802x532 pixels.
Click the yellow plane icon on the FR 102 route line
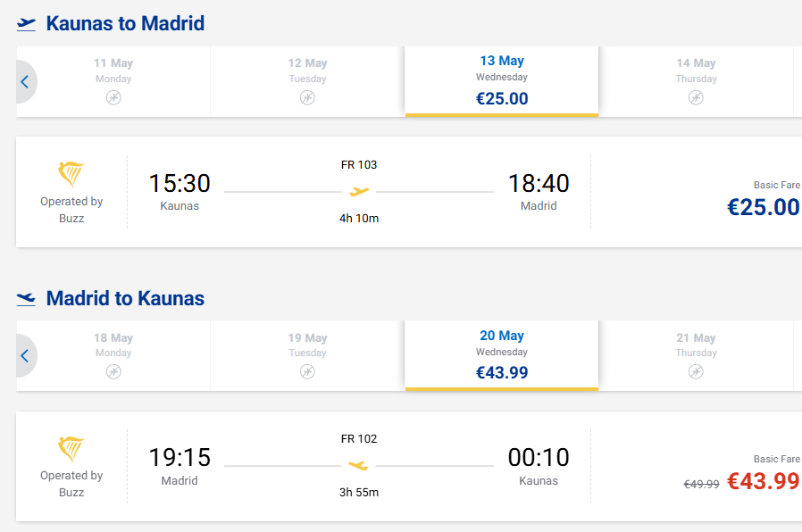pos(359,465)
